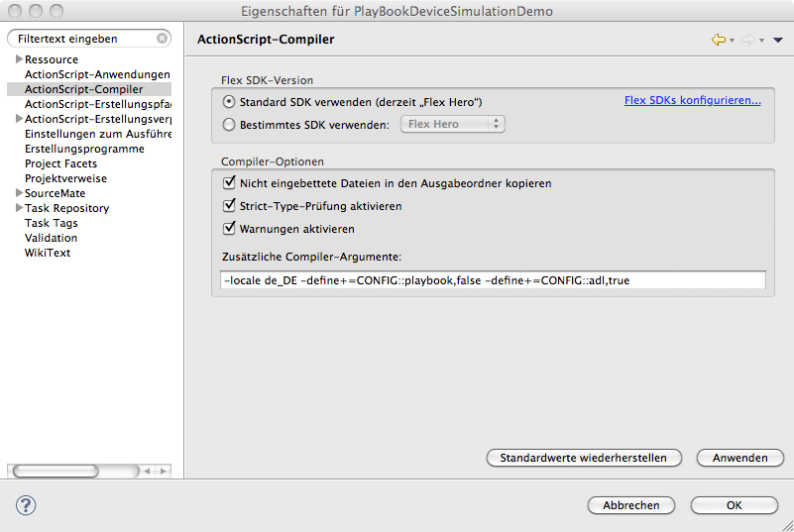Open the help question mark
794x532 pixels.
pos(26,505)
